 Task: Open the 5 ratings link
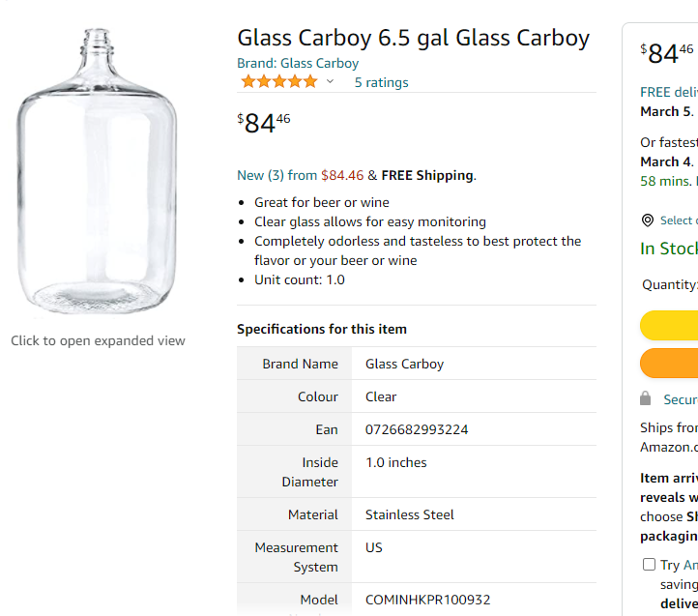click(382, 82)
